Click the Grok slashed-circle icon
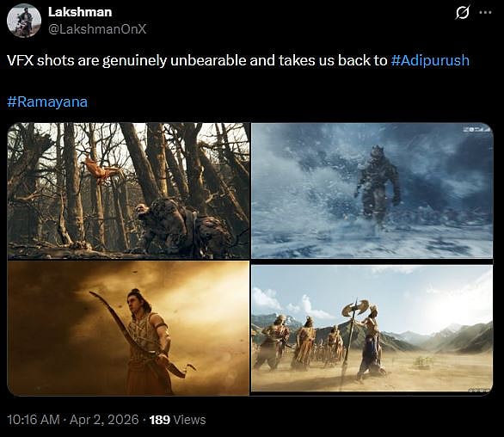Screen dimensions: 504x437 tap(463, 13)
